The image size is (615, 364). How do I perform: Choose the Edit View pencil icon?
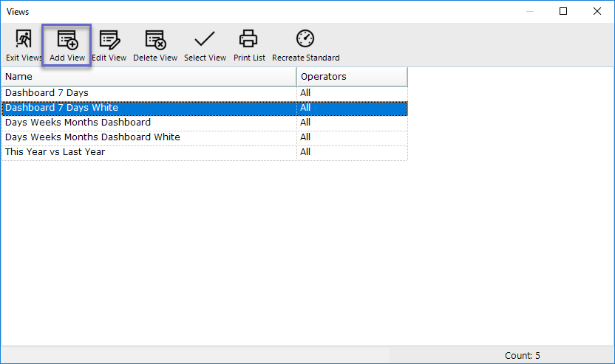tap(109, 40)
